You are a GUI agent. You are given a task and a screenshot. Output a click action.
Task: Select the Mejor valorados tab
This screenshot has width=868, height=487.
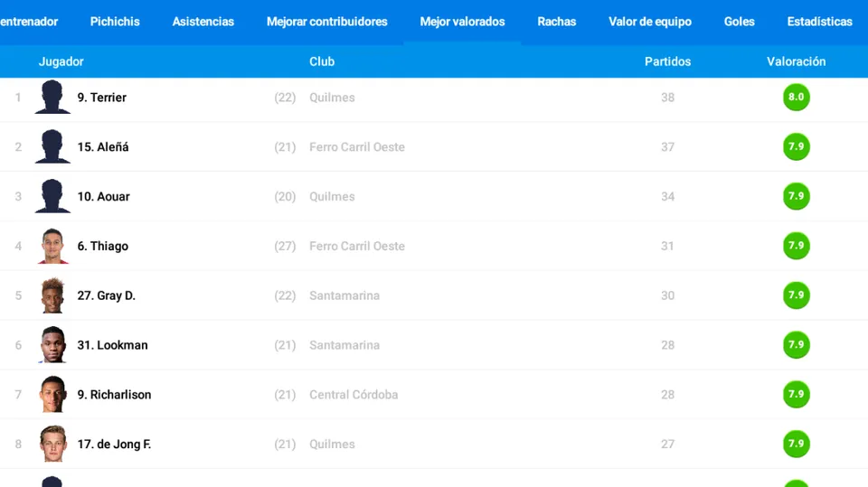[x=462, y=22]
